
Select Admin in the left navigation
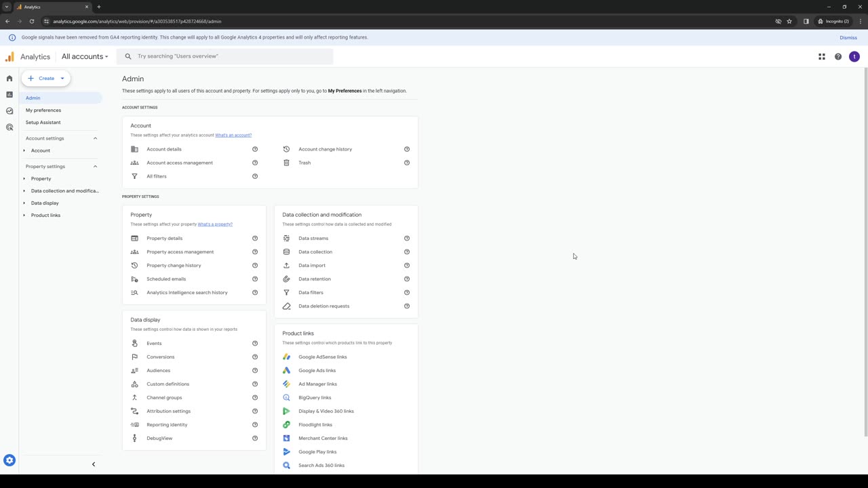tap(61, 98)
